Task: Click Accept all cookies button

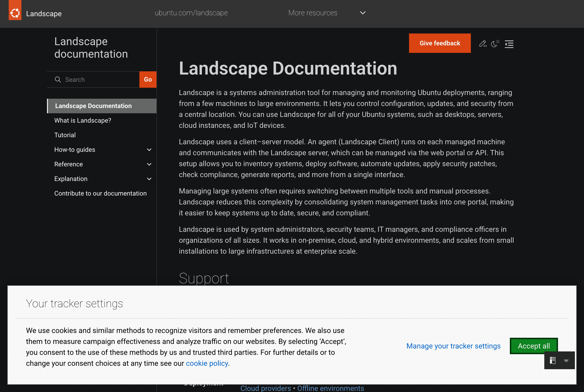Action: 533,346
